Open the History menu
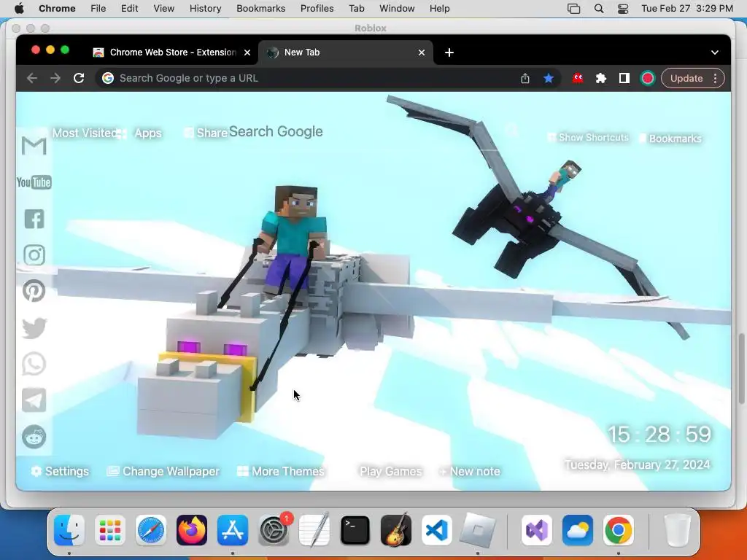747x560 pixels. coord(205,9)
